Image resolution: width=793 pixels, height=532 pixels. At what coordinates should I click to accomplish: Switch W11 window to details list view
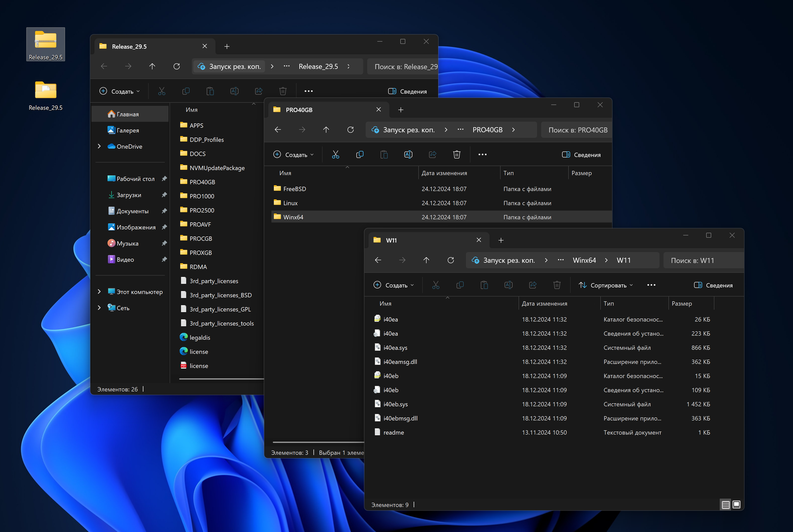(x=726, y=505)
